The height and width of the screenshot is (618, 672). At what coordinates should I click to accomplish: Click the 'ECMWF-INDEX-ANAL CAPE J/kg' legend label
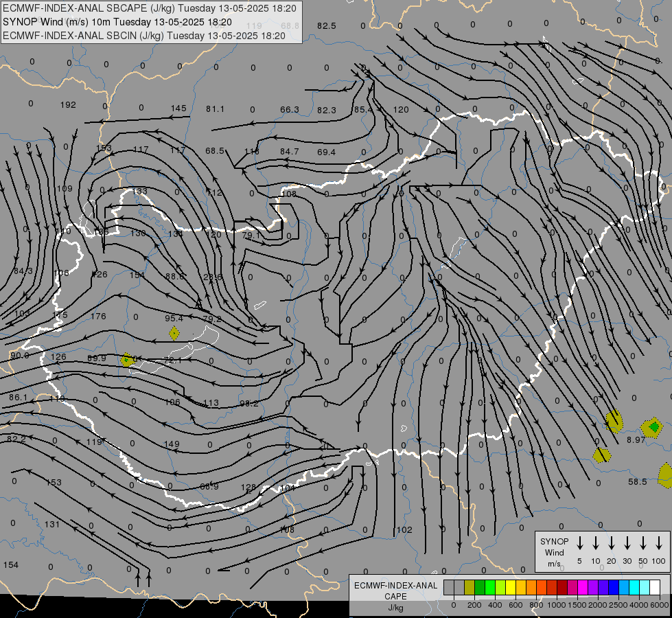(395, 596)
